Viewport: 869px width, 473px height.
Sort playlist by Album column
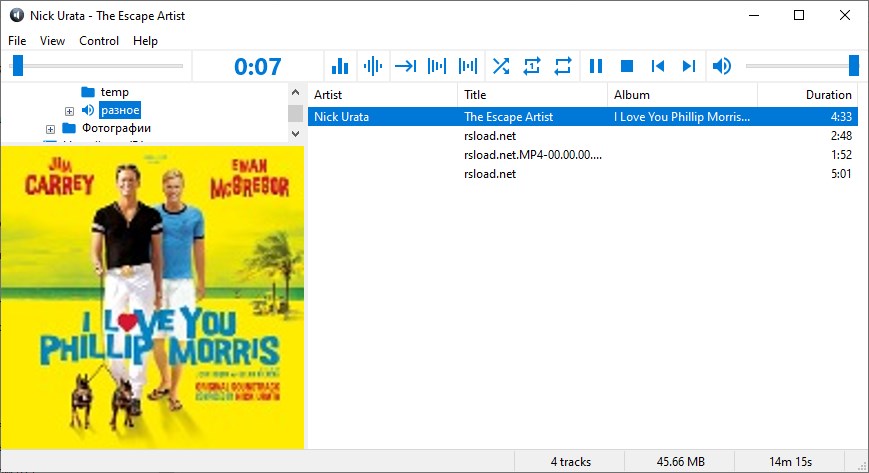[x=682, y=95]
